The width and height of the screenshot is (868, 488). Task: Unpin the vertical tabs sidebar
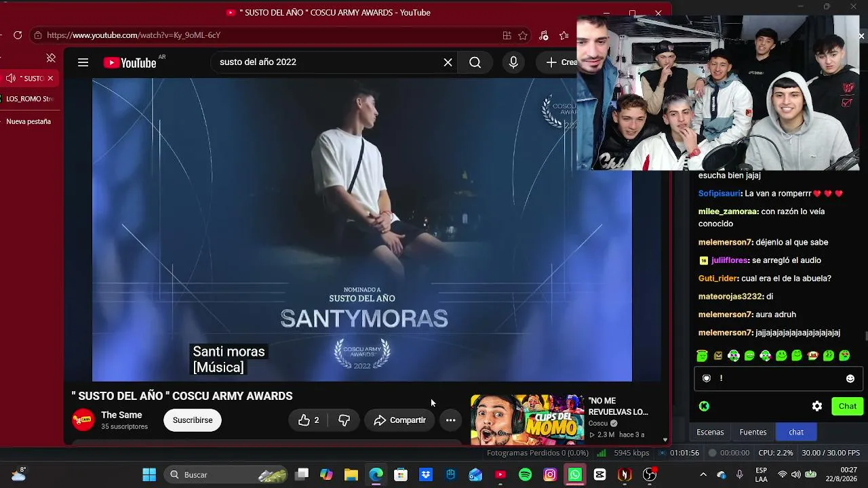click(x=51, y=58)
